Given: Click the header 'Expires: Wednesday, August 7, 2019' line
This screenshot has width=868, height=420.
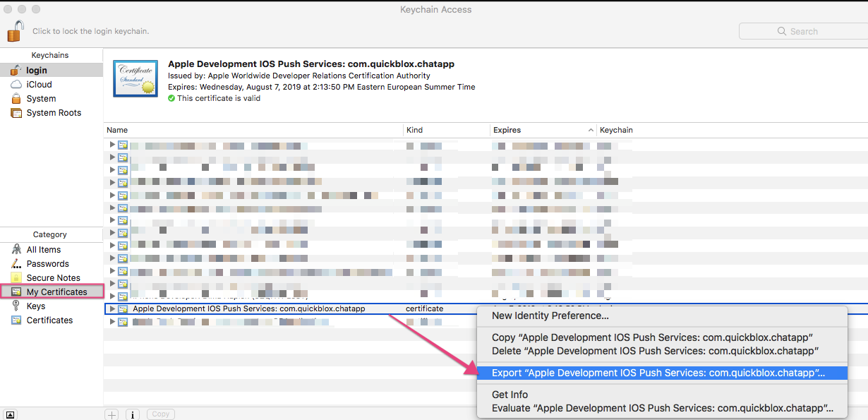Looking at the screenshot, I should coord(322,87).
